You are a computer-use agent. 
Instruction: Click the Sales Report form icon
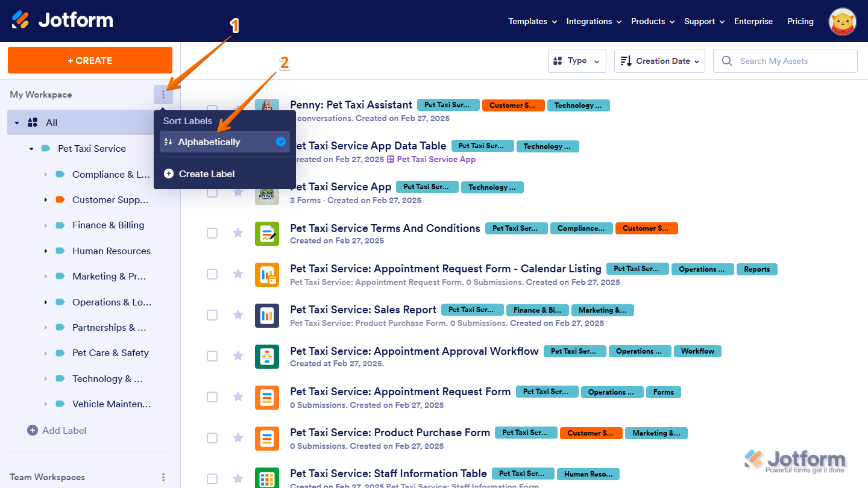click(x=266, y=315)
